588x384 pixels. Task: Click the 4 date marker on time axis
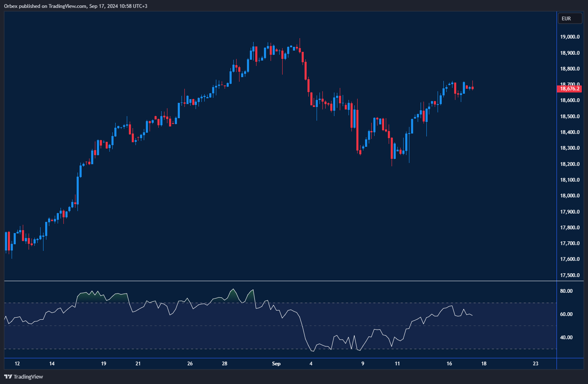tap(311, 364)
